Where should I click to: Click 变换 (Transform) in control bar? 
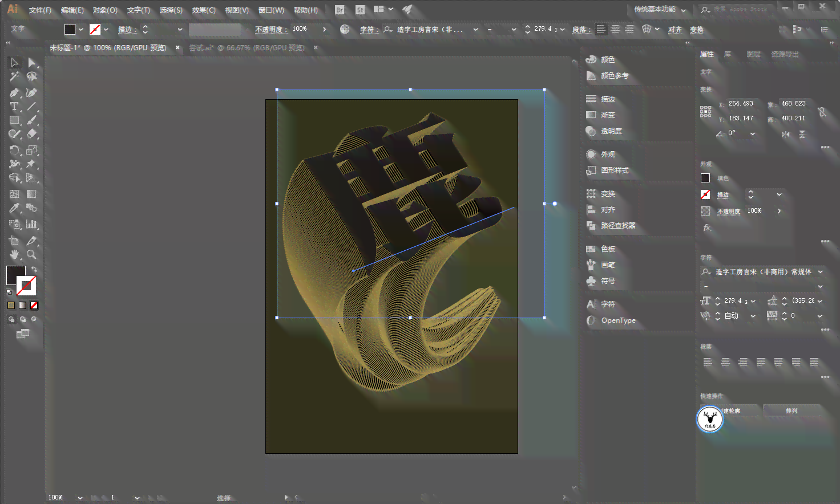pos(697,30)
